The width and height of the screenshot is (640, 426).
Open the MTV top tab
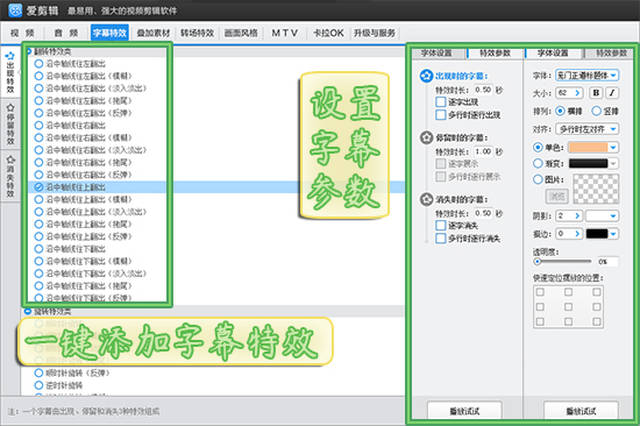284,33
